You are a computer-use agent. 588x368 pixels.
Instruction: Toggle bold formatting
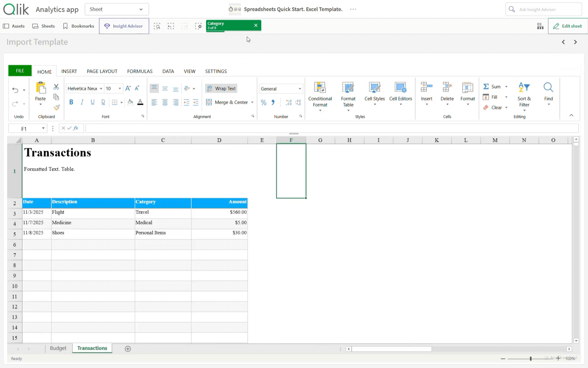click(x=71, y=102)
